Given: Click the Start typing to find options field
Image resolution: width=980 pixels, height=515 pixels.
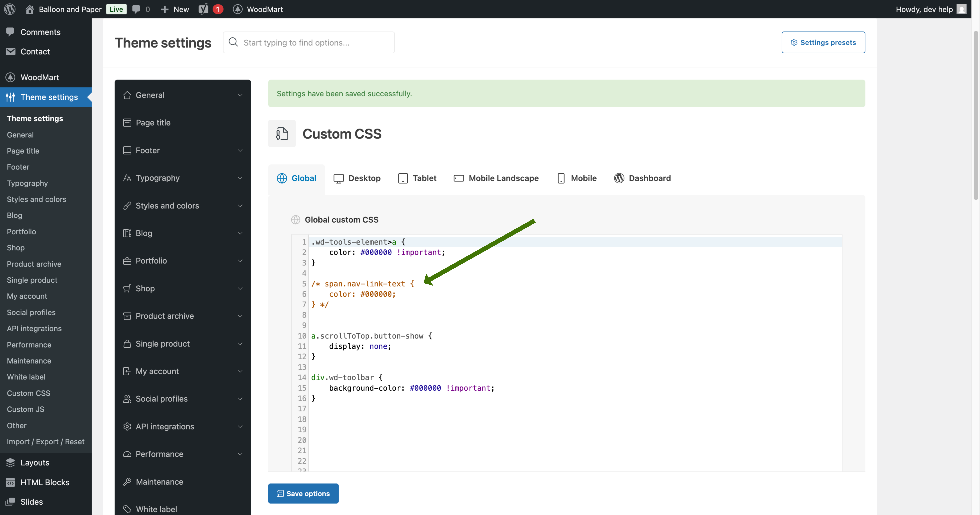Looking at the screenshot, I should 308,42.
